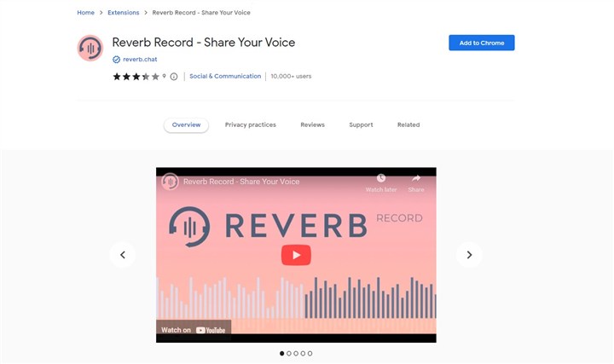The image size is (614, 364).
Task: Click the 10,000+ users text
Action: click(x=291, y=77)
